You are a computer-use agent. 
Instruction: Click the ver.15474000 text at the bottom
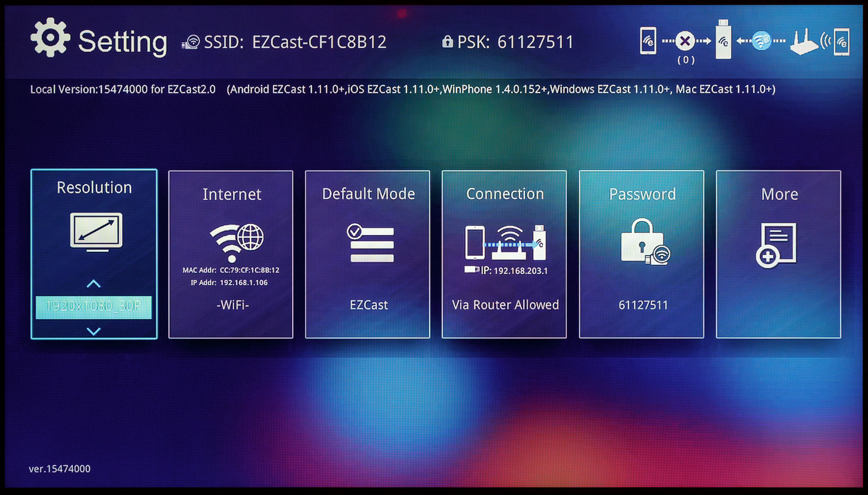click(x=60, y=469)
